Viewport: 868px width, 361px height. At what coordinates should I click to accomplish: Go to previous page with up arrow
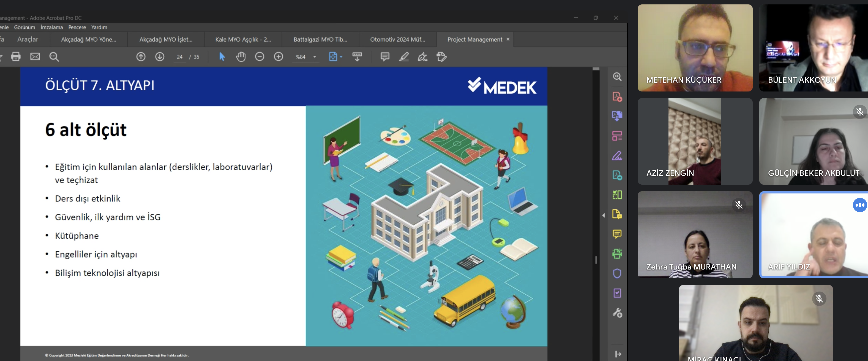pyautogui.click(x=141, y=57)
